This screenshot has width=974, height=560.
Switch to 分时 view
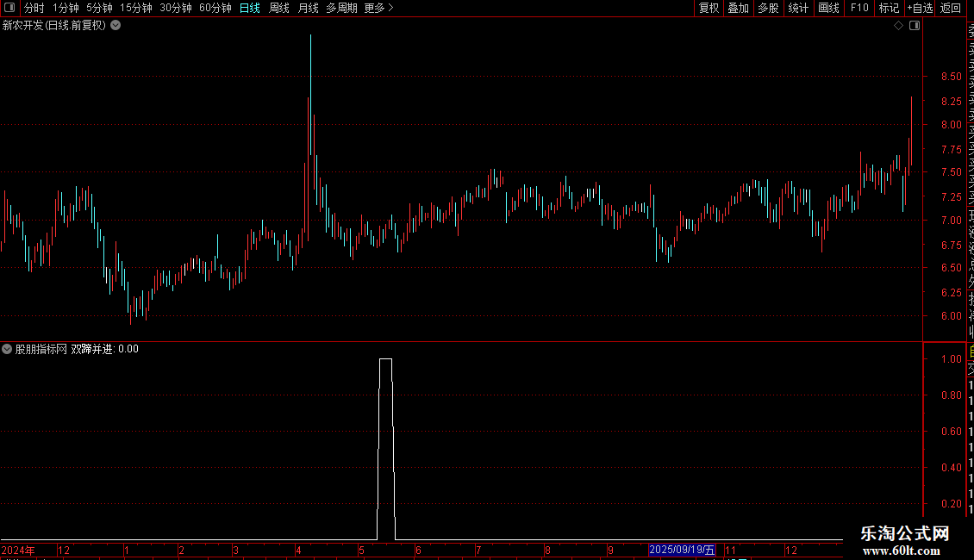pyautogui.click(x=34, y=8)
